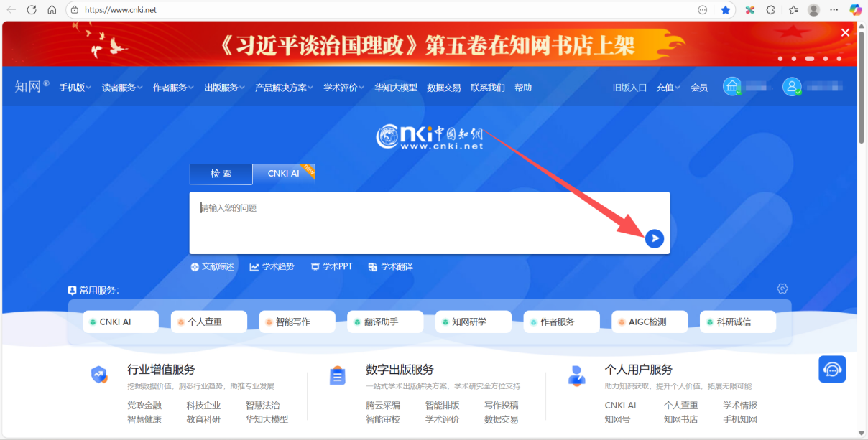Open the online customer service chat icon
Image resolution: width=868 pixels, height=440 pixels.
click(832, 369)
